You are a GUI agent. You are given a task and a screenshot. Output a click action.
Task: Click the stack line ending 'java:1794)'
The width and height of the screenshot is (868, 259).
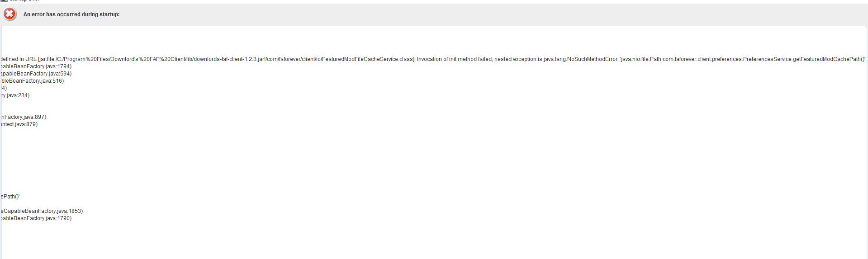pyautogui.click(x=36, y=66)
